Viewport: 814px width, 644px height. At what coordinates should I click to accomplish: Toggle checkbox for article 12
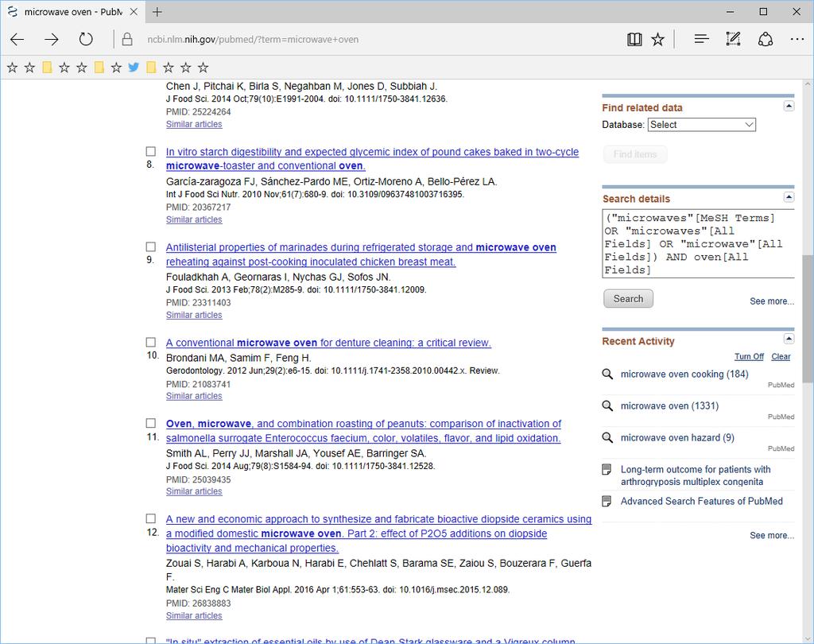(150, 518)
